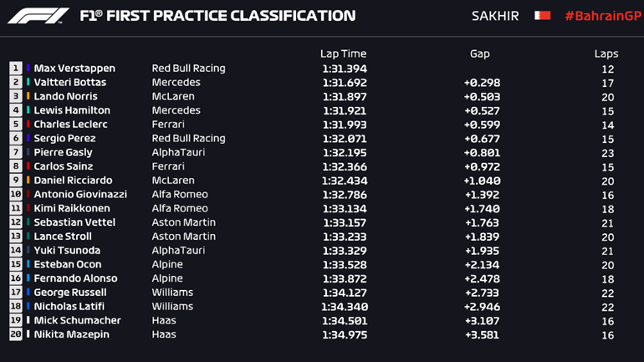Click the #BahrainGP hashtag
The image size is (644, 362).
(x=598, y=16)
